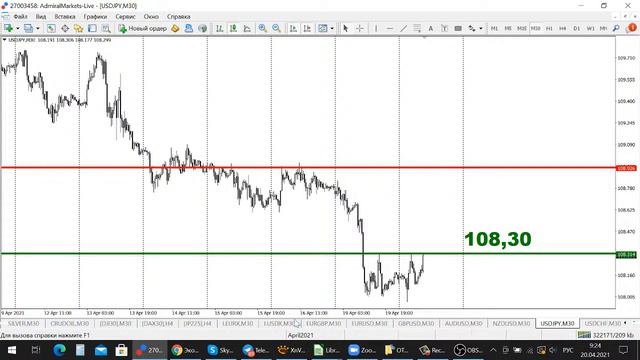This screenshot has width=640, height=360.
Task: Select the text label tool
Action: point(444,28)
